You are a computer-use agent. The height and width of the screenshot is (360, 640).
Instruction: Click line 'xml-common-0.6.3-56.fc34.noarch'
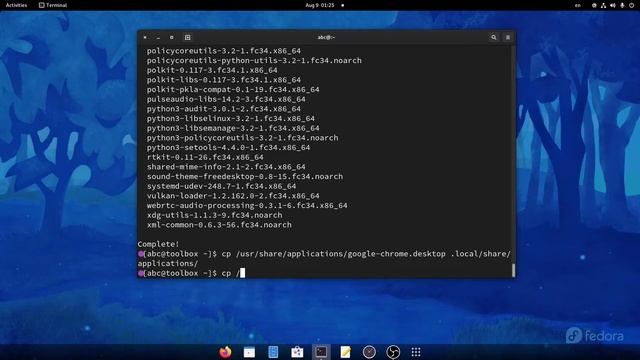(219, 225)
